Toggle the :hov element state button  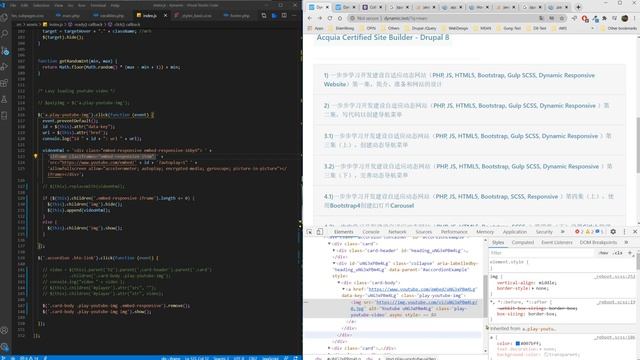tap(603, 253)
